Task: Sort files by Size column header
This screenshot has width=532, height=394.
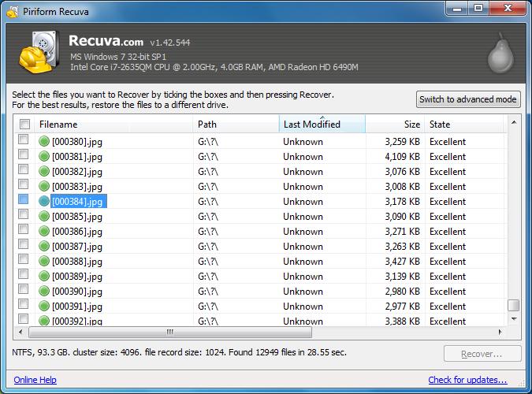Action: [x=394, y=125]
